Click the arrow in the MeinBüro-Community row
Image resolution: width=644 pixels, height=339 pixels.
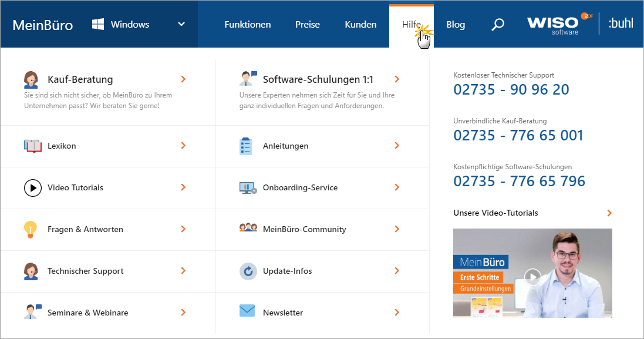click(397, 229)
